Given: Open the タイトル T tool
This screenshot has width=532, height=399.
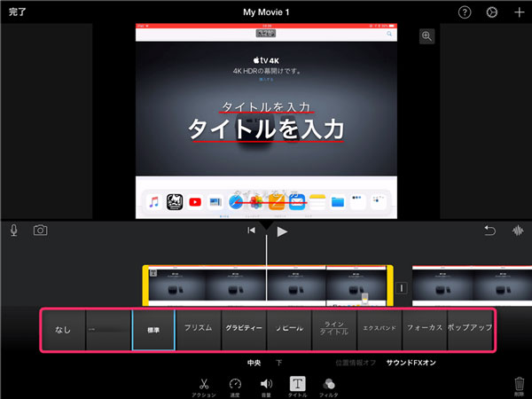Looking at the screenshot, I should (297, 387).
